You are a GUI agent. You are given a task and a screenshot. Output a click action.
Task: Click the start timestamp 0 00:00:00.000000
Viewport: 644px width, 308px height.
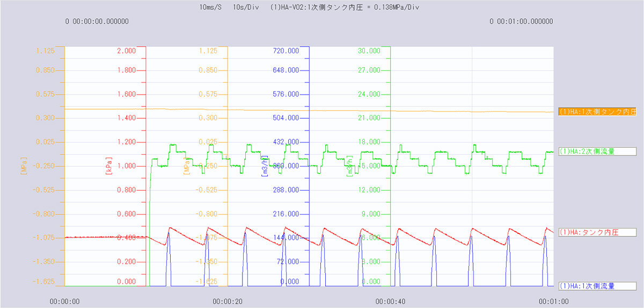(x=97, y=22)
